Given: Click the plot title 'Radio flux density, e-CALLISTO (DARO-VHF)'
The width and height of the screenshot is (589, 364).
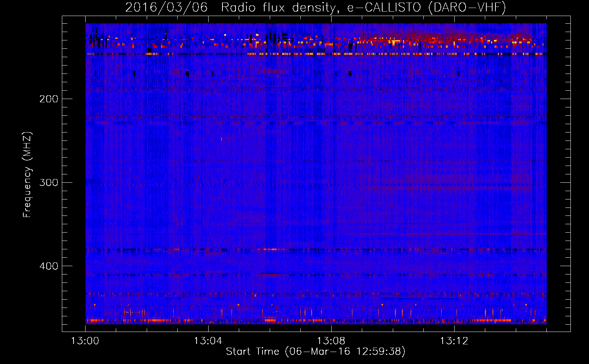Looking at the screenshot, I should point(363,7).
